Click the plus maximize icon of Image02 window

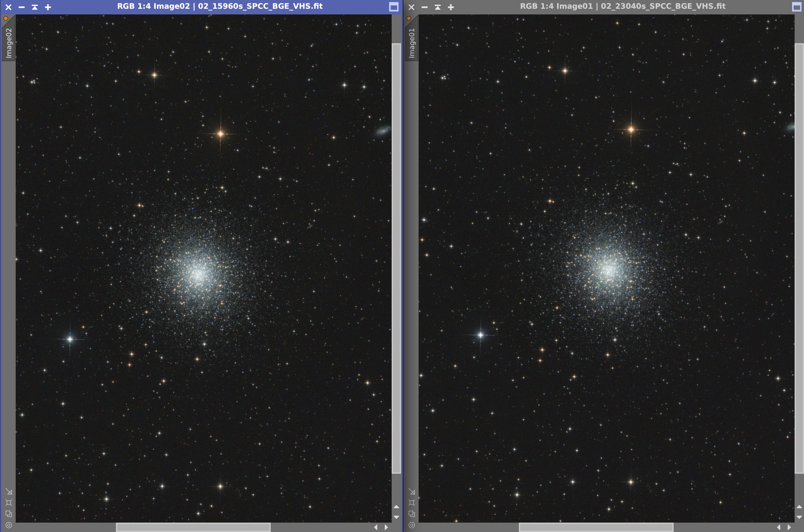48,7
